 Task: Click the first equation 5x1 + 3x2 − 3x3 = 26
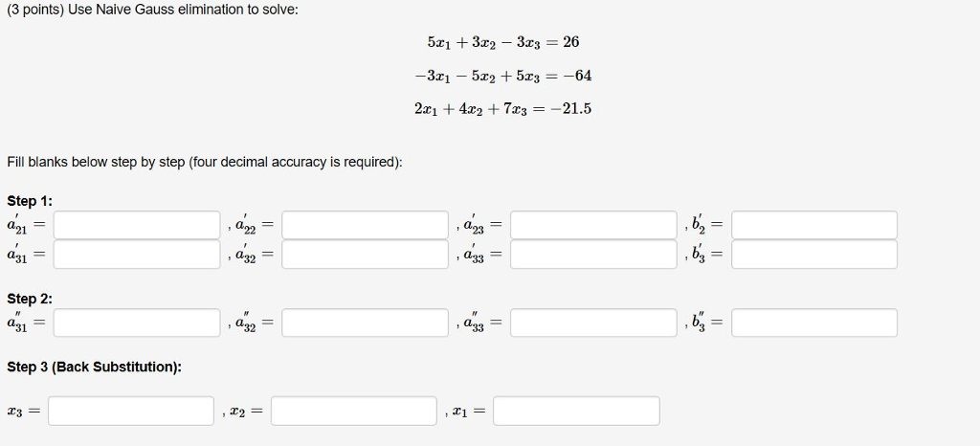click(x=503, y=42)
